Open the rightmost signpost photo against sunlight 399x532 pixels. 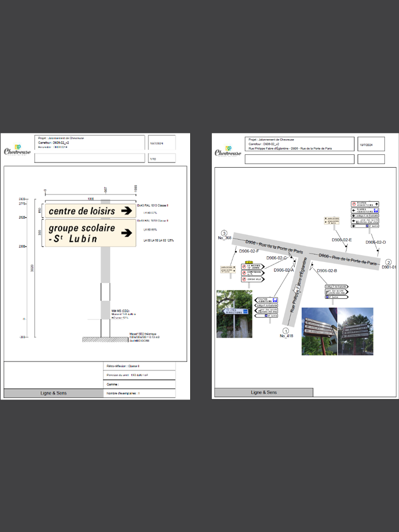[x=356, y=331]
